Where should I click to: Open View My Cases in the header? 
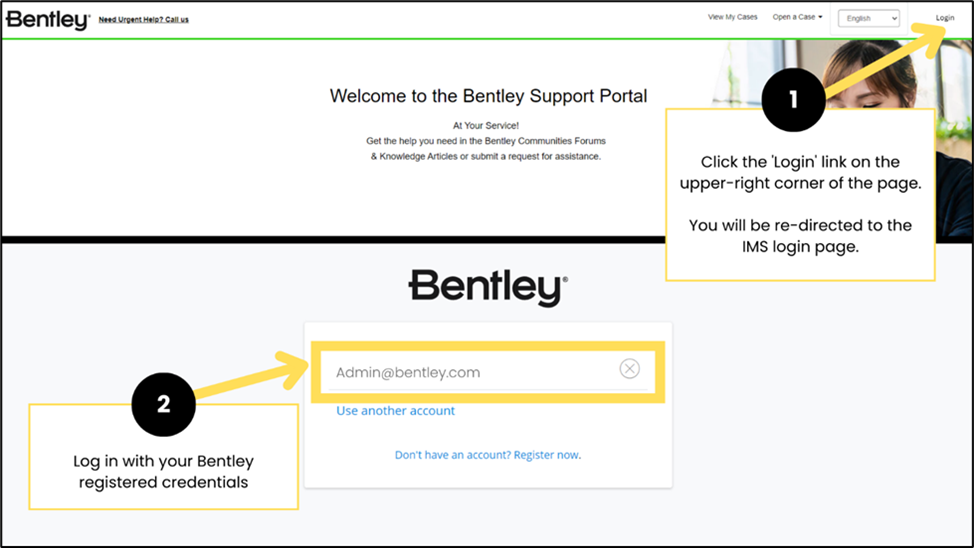(732, 17)
